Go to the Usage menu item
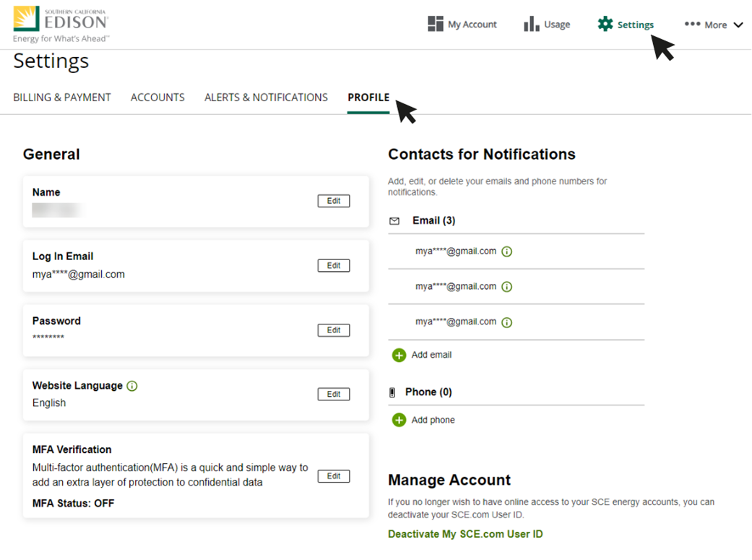Viewport: 752px width, 560px height. coord(557,25)
